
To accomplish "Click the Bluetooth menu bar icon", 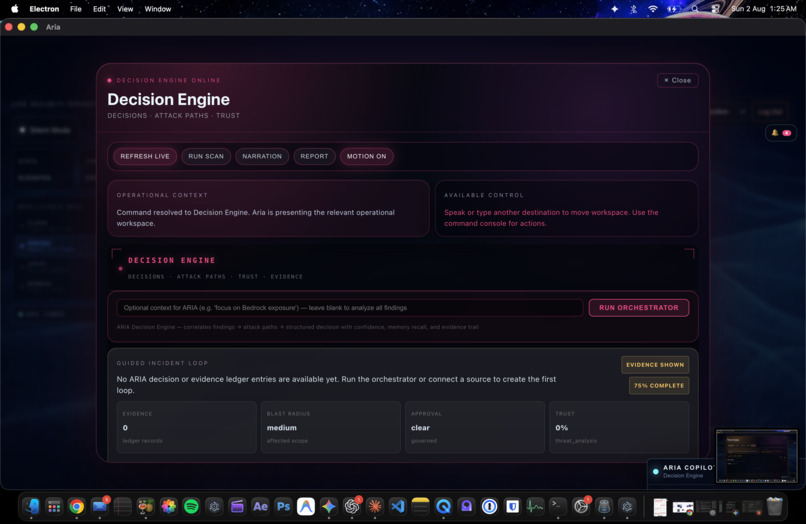I will 634,9.
